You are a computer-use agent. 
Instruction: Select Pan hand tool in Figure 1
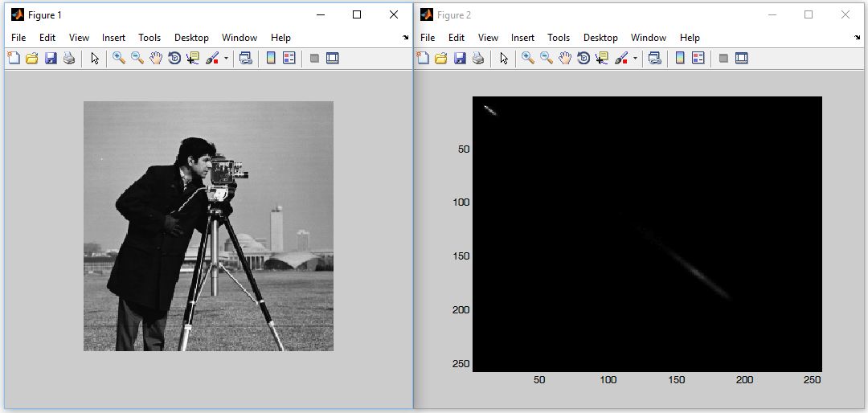[x=156, y=58]
